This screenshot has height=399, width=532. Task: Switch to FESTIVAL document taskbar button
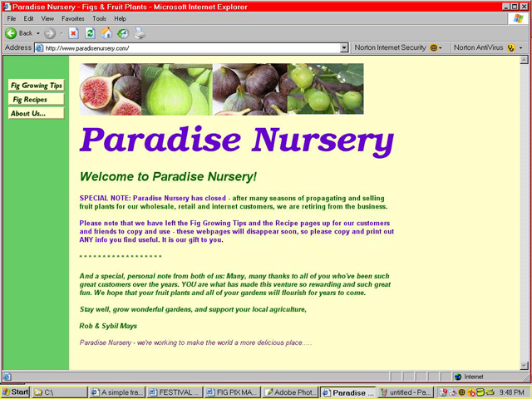coord(175,392)
